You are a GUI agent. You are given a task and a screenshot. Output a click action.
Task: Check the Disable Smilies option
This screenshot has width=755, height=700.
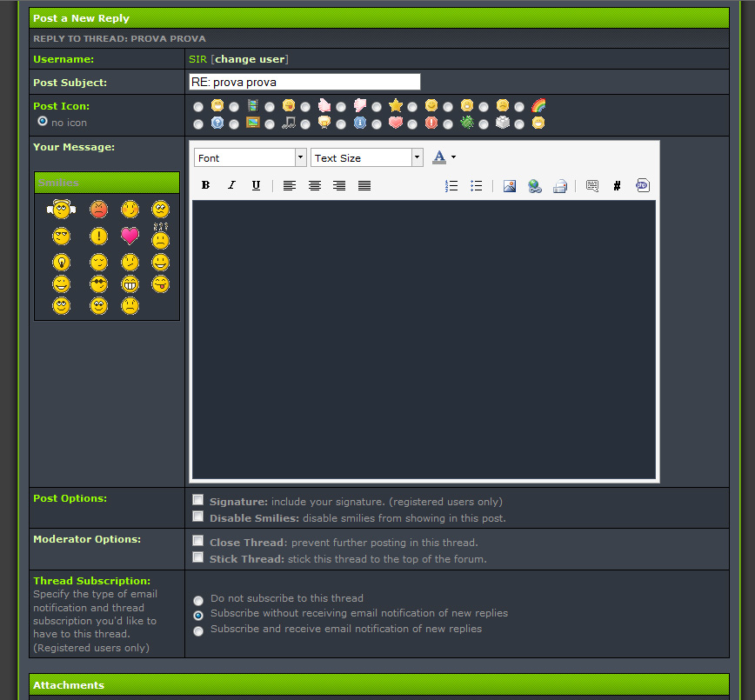point(198,517)
